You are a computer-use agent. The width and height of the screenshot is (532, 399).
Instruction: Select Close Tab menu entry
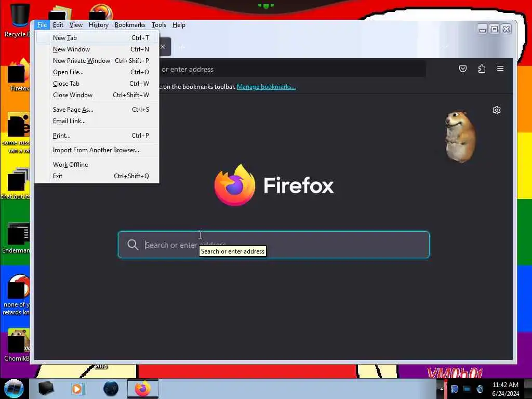coord(97,84)
